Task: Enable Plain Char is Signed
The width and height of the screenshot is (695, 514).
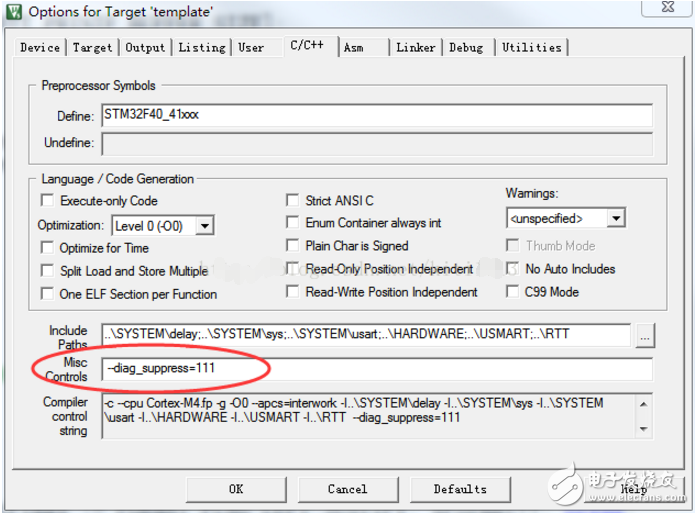Action: coord(293,246)
